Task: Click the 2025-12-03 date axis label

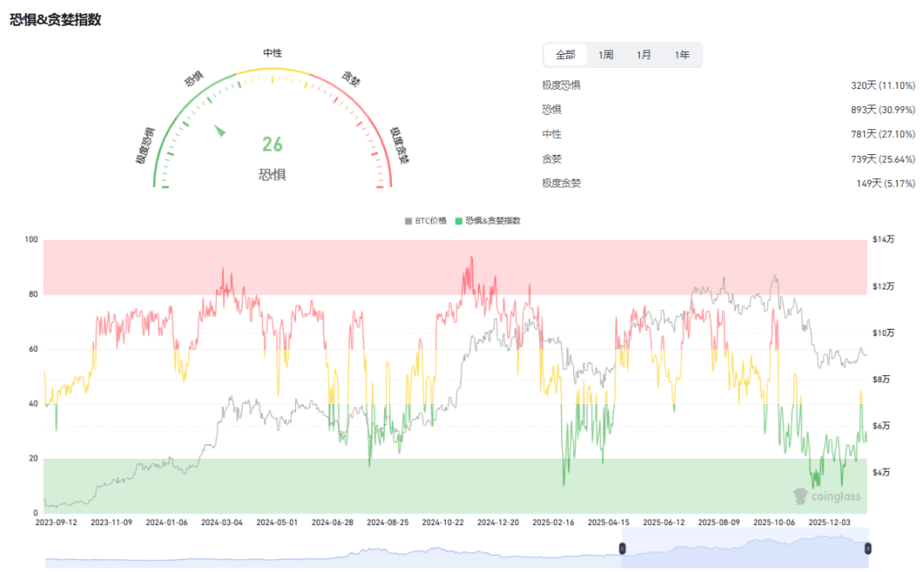Action: [x=829, y=522]
